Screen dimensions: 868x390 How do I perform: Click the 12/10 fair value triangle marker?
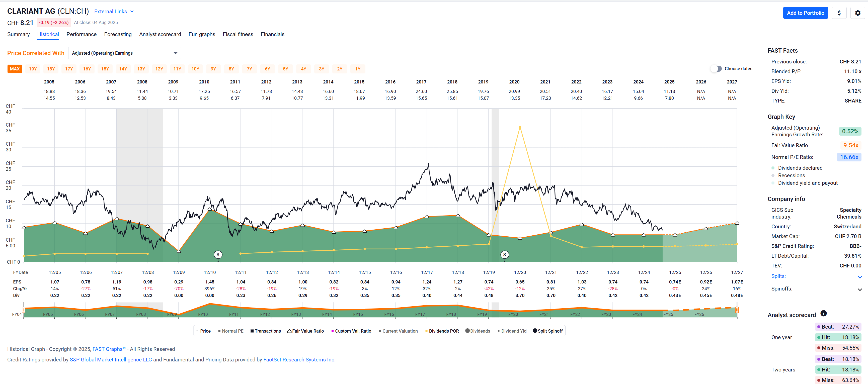coord(210,209)
